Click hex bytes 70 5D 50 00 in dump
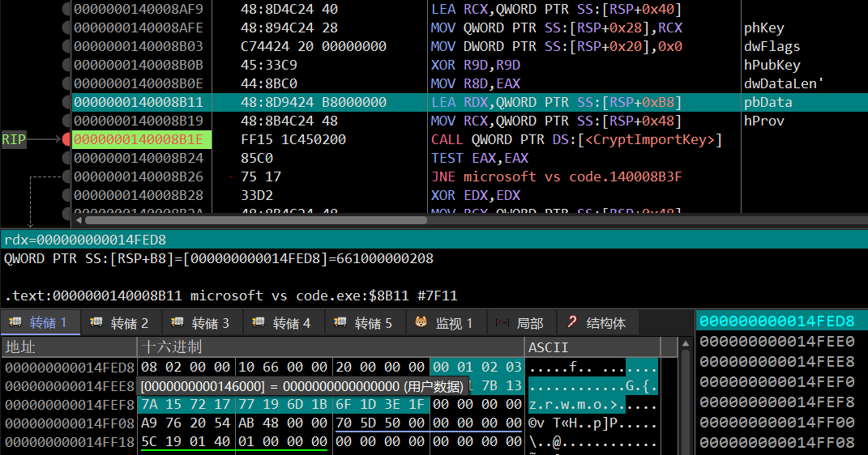The image size is (868, 455). pyautogui.click(x=380, y=423)
